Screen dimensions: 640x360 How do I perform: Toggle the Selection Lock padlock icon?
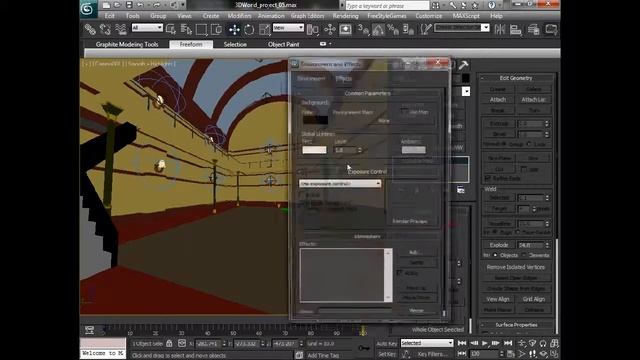click(x=169, y=344)
